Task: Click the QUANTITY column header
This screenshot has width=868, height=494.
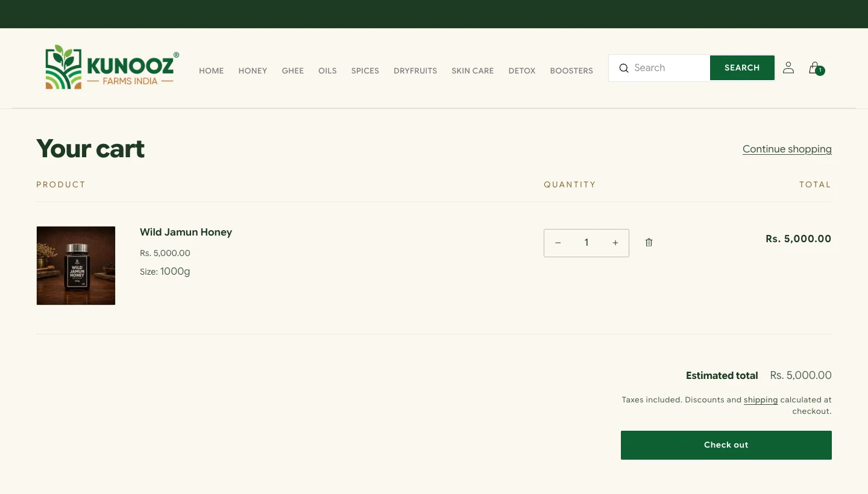Action: coord(570,184)
